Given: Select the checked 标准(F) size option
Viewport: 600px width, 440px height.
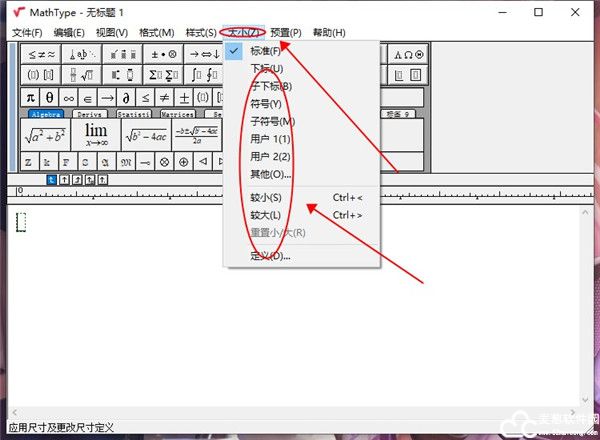Looking at the screenshot, I should point(265,51).
